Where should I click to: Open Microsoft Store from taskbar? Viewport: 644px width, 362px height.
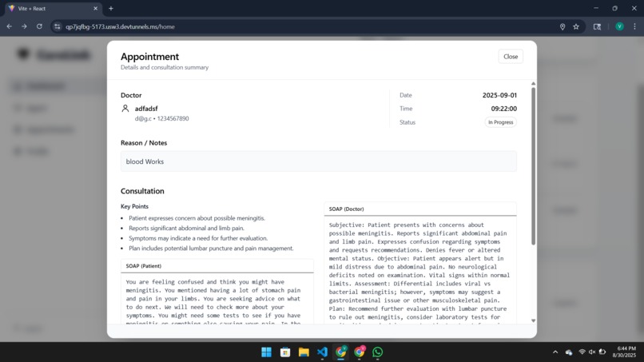tap(285, 352)
